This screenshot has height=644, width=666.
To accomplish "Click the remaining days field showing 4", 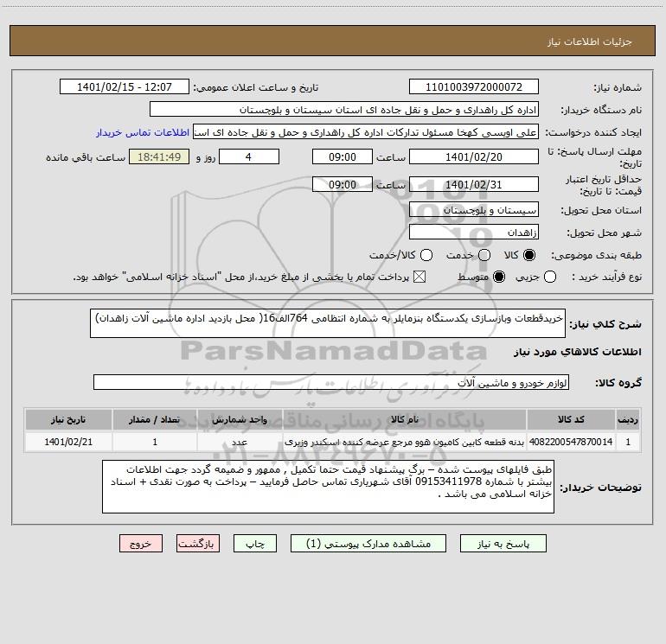I will point(249,156).
